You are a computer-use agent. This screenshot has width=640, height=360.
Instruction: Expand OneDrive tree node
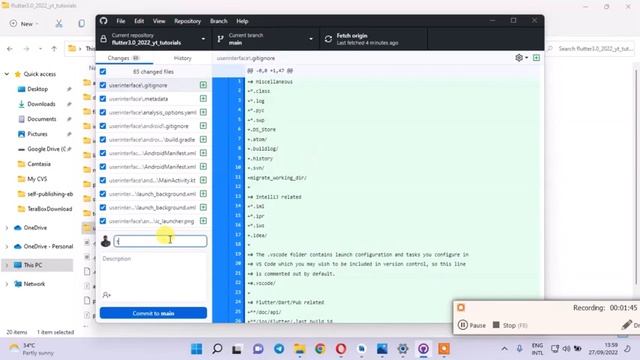[7, 228]
